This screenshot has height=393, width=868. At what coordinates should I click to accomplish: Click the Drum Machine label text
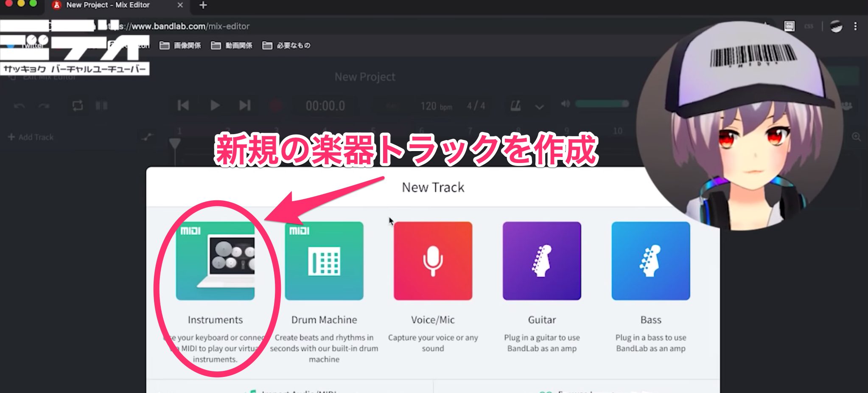point(324,320)
